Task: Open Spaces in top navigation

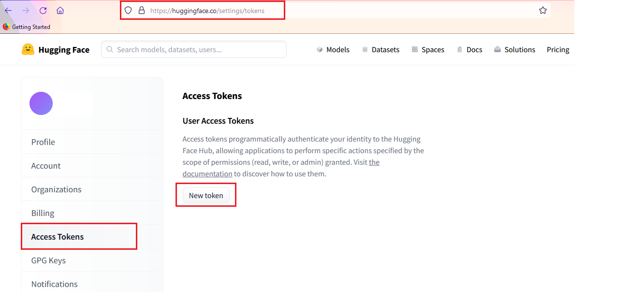Action: [428, 50]
